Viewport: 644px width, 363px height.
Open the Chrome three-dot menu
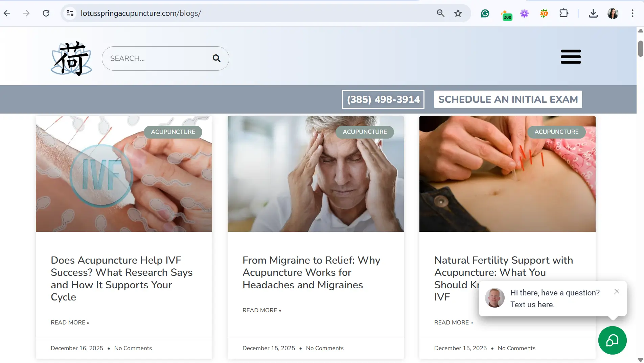pyautogui.click(x=632, y=13)
